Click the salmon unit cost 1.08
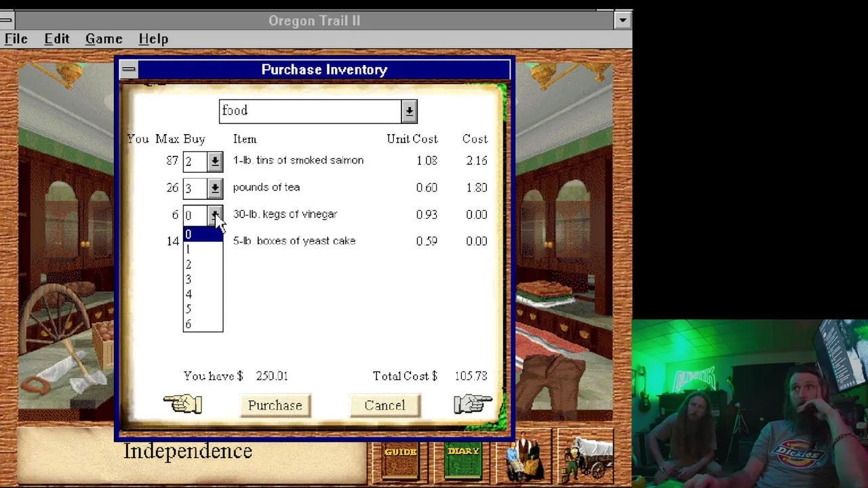This screenshot has height=488, width=868. [x=427, y=161]
